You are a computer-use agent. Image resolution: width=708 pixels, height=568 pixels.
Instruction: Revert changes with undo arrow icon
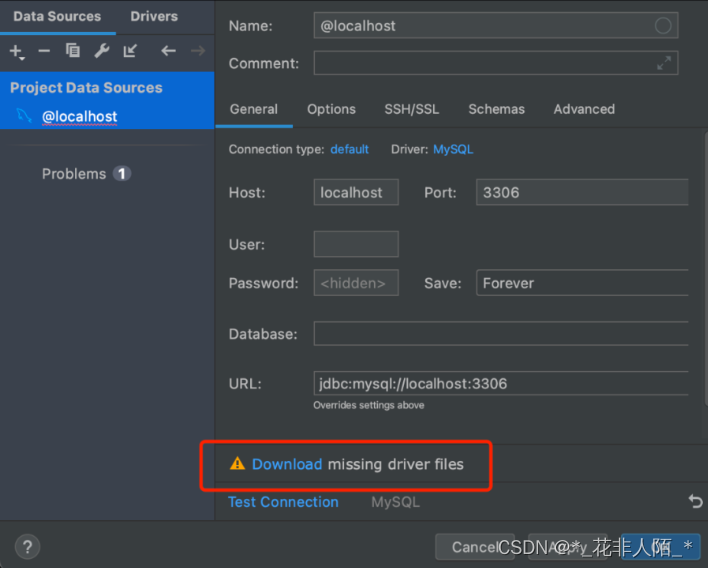point(695,501)
